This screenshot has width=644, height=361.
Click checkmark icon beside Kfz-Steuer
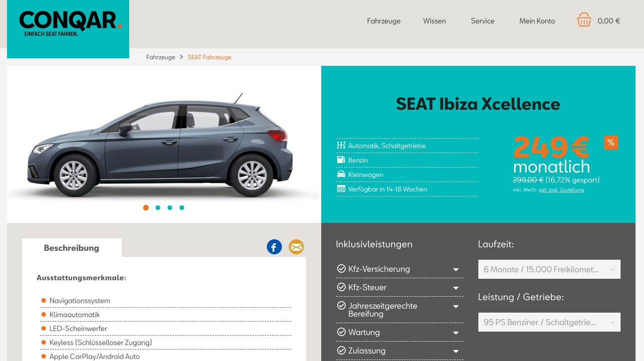pos(341,287)
